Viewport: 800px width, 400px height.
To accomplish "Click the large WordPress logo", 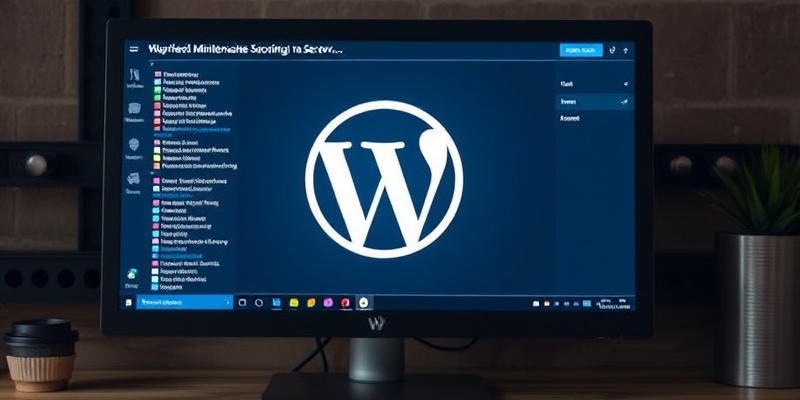I will coord(384,179).
